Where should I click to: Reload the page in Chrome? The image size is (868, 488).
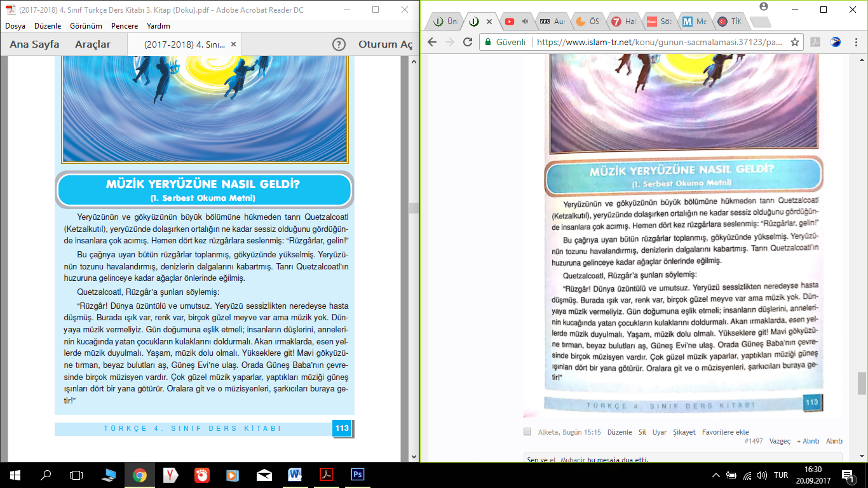[468, 42]
